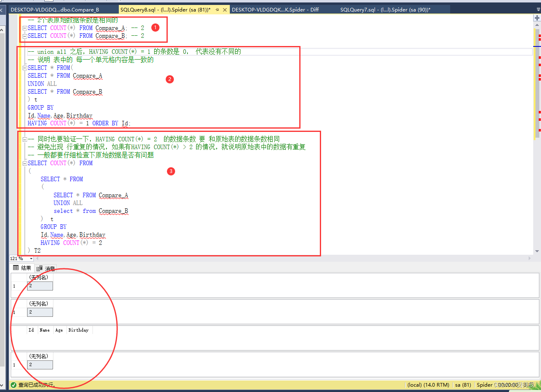
Task: Select the value 2 in the second result grid
Action: click(x=40, y=312)
